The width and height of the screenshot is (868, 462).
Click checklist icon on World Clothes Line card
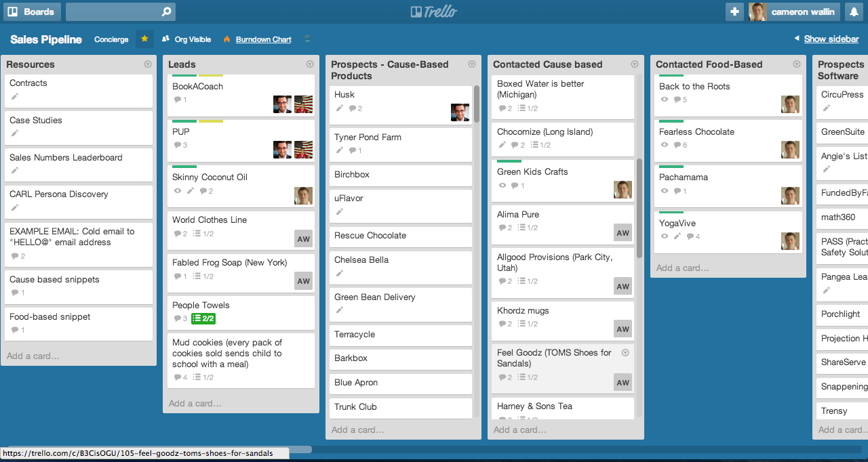point(197,234)
